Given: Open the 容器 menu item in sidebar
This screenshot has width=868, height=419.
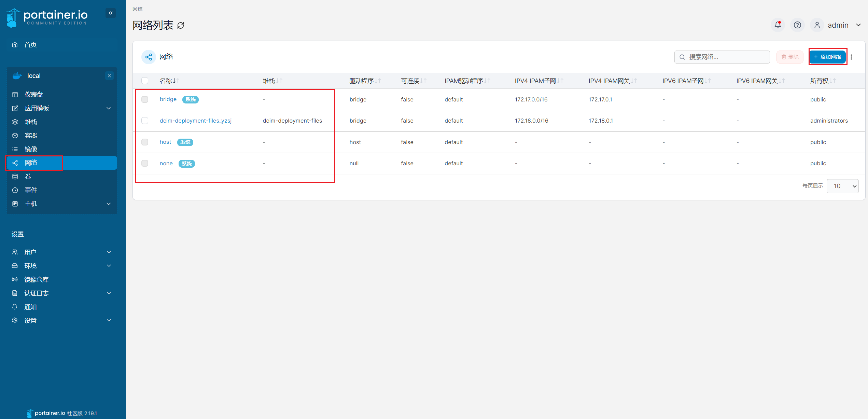Looking at the screenshot, I should [31, 136].
